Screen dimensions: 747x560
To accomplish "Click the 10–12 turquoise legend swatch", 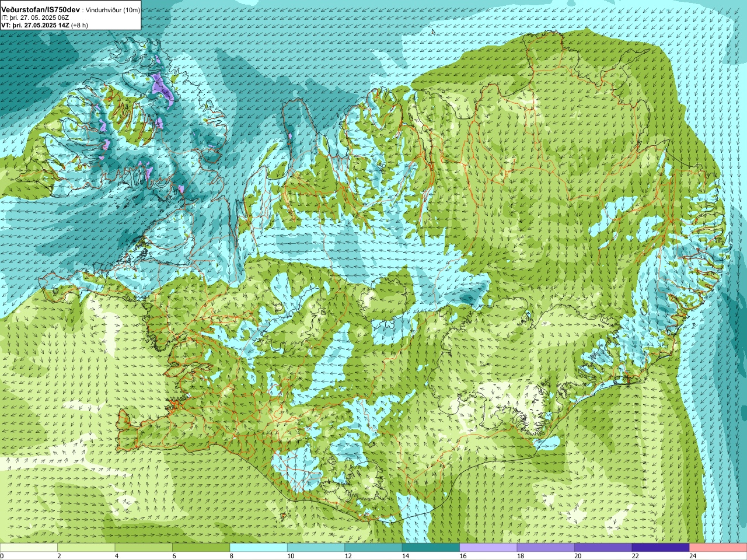I will tap(316, 548).
